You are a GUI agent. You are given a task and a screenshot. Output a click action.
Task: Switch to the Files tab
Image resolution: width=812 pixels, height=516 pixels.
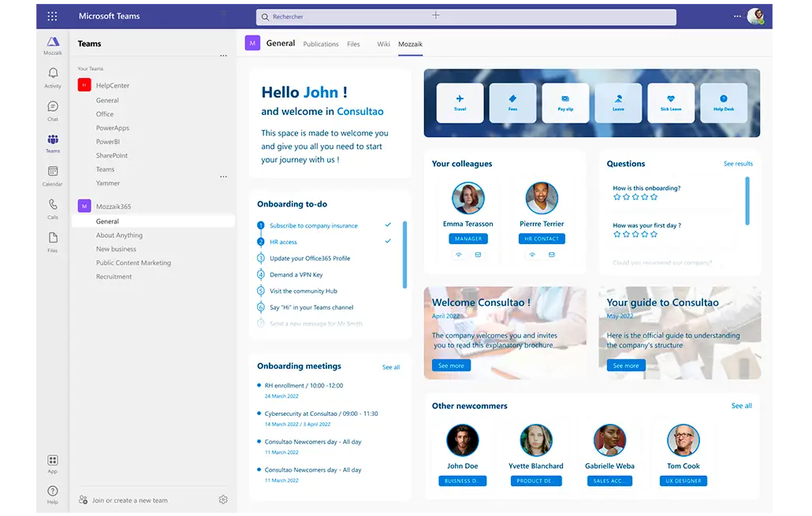[x=353, y=44]
